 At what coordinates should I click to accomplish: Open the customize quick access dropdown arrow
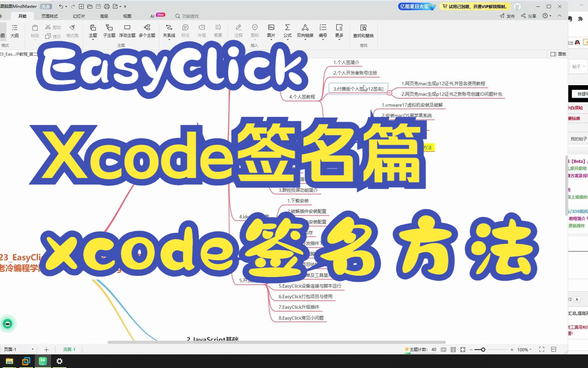tap(125, 6)
